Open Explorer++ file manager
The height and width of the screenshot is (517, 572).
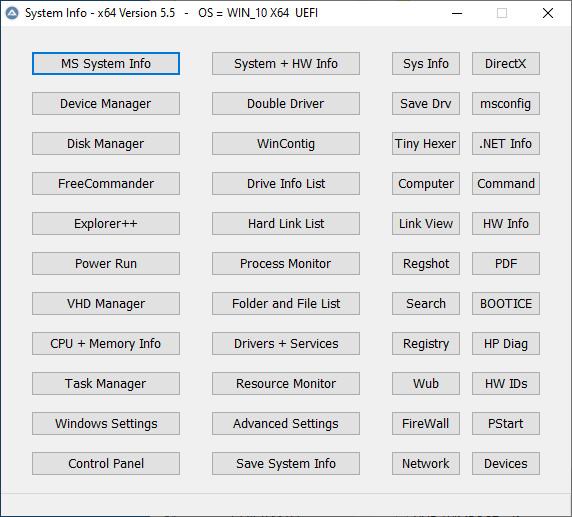(106, 224)
